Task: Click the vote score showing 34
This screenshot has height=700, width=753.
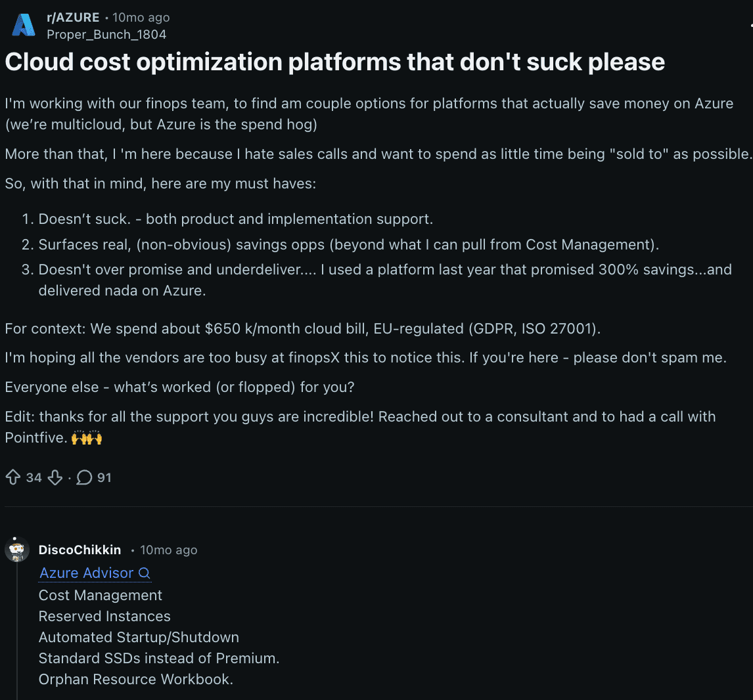Action: click(34, 477)
